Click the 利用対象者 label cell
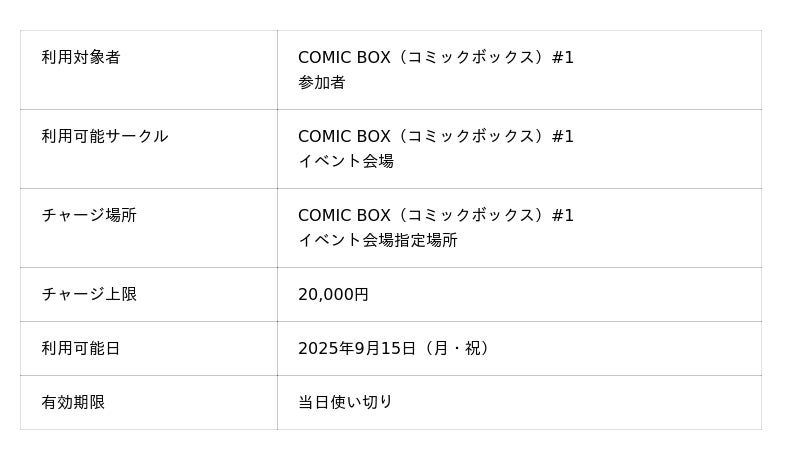This screenshot has height=460, width=800. (x=81, y=58)
